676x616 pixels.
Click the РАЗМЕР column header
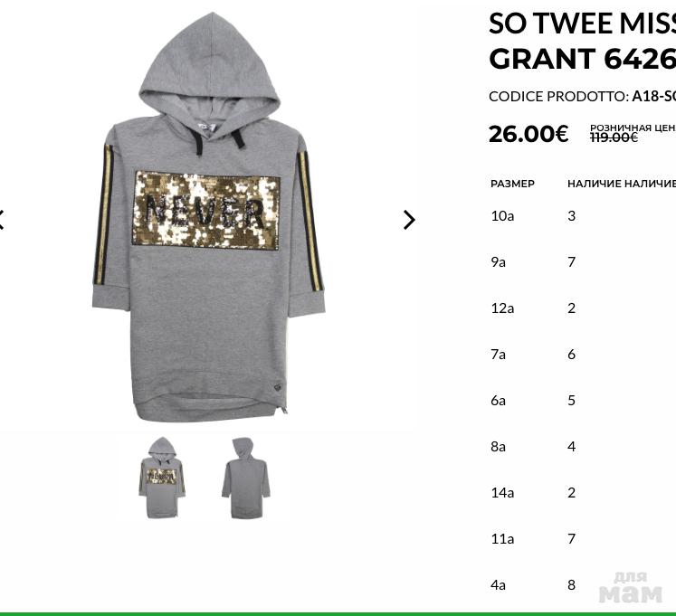512,184
